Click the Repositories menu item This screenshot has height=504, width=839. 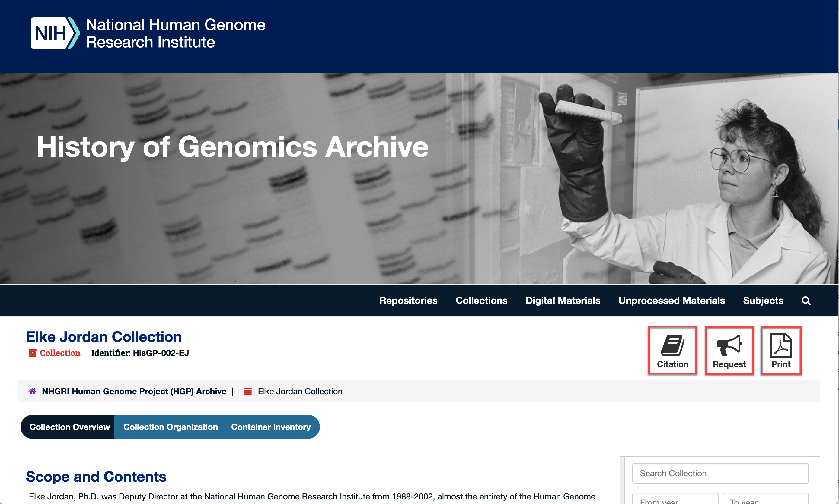coord(408,301)
